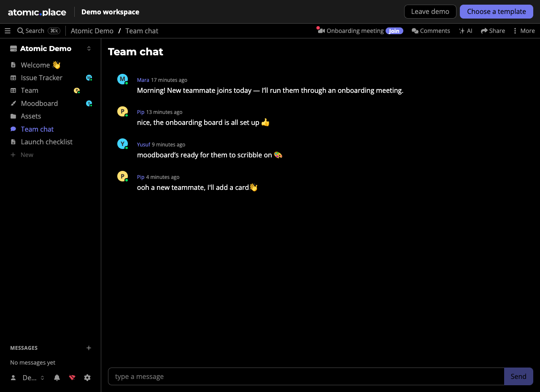Click the Choose a template button
Screen dimensions: 540x392
point(497,11)
